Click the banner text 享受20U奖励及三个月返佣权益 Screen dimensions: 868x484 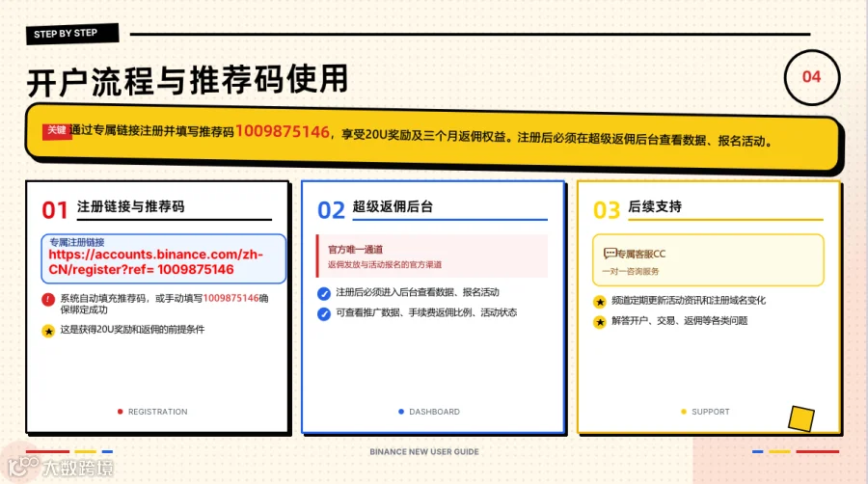point(423,136)
